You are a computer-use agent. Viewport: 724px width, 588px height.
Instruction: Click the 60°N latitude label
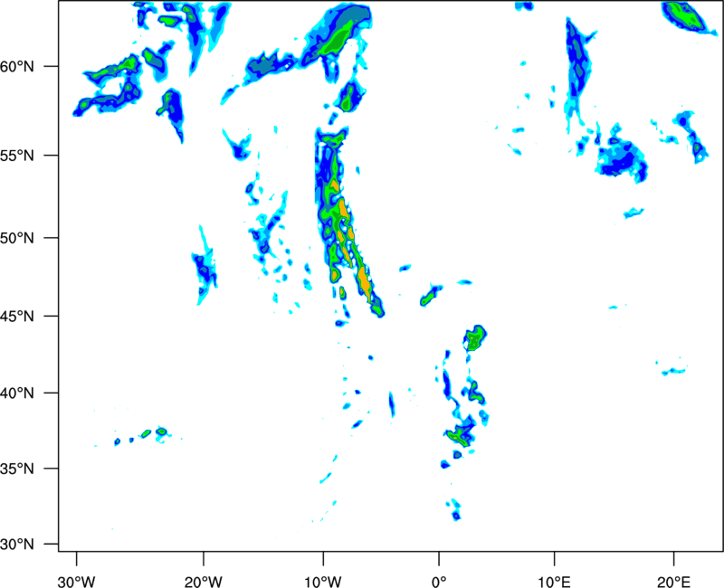[17, 67]
